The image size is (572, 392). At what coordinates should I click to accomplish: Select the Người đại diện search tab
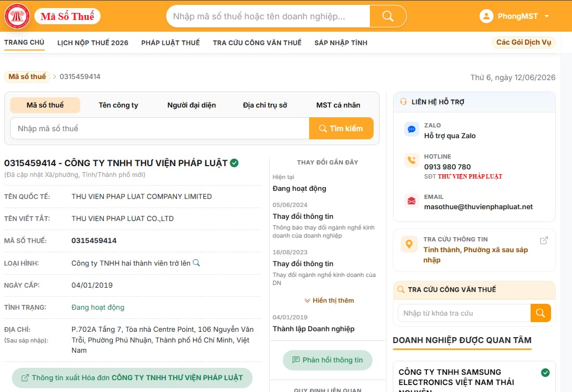coord(191,105)
